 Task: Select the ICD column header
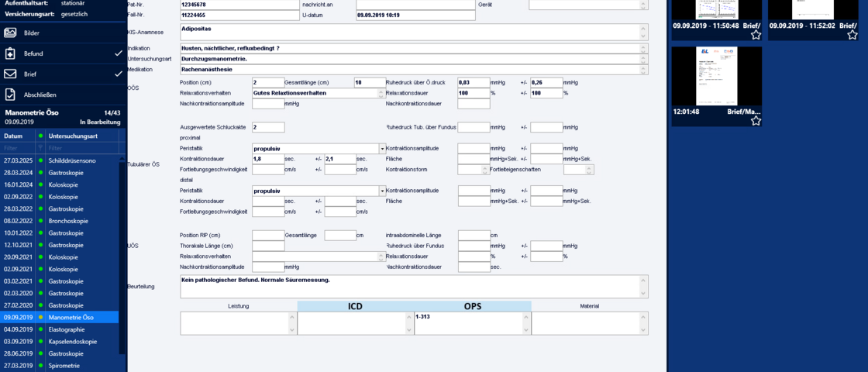pos(356,305)
